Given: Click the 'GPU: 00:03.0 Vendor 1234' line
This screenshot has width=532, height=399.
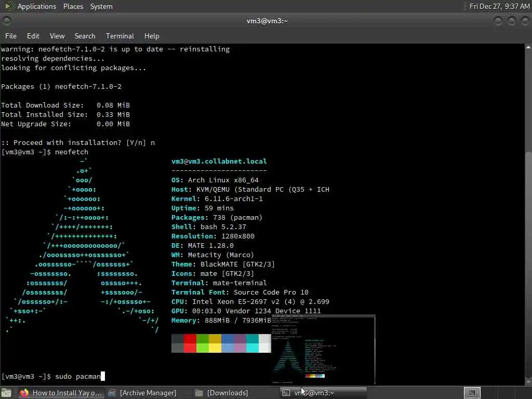Looking at the screenshot, I should (246, 311).
